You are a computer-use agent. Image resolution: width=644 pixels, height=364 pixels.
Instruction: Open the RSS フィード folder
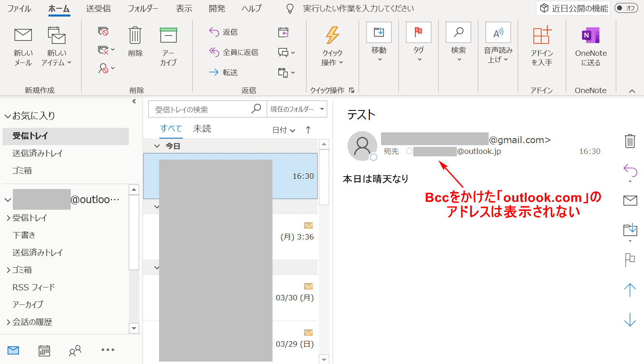[x=34, y=287]
